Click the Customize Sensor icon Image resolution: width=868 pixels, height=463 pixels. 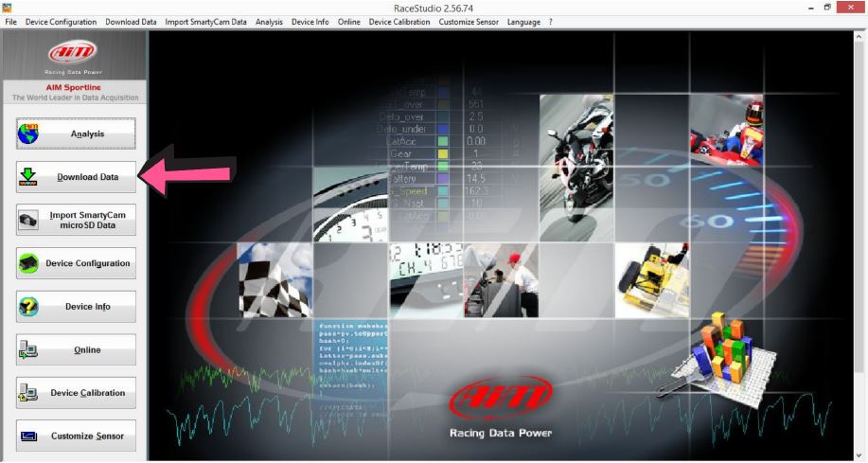28,436
